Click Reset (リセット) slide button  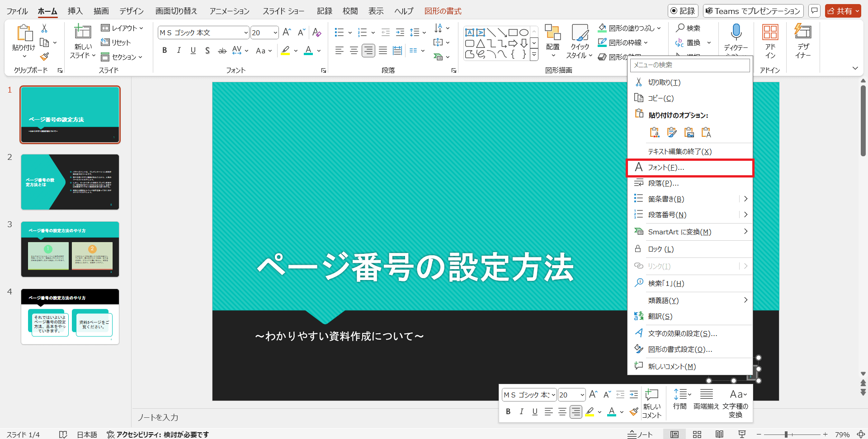(116, 42)
